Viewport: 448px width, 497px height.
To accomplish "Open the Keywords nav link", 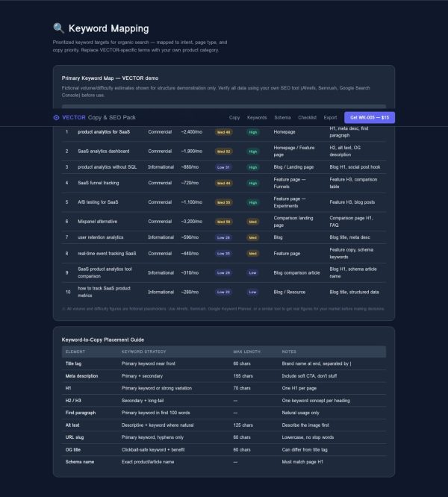I will click(257, 118).
